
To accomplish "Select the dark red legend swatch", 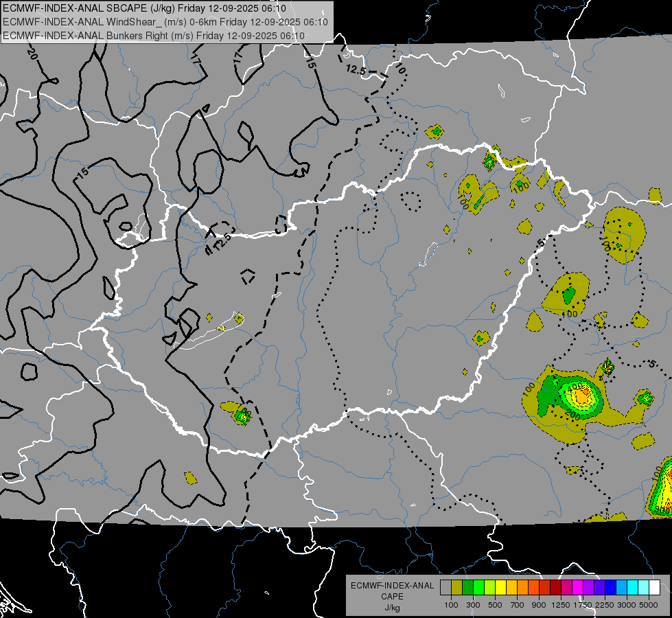I will point(556,588).
